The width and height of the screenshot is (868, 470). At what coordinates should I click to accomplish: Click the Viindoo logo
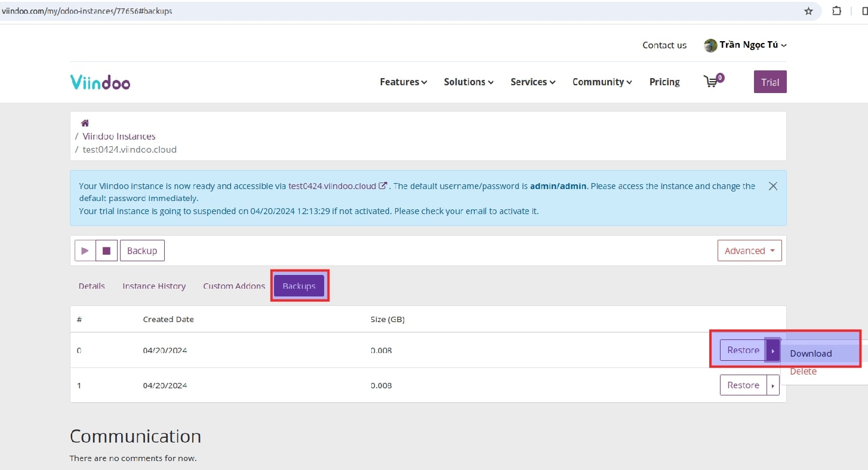tap(100, 82)
